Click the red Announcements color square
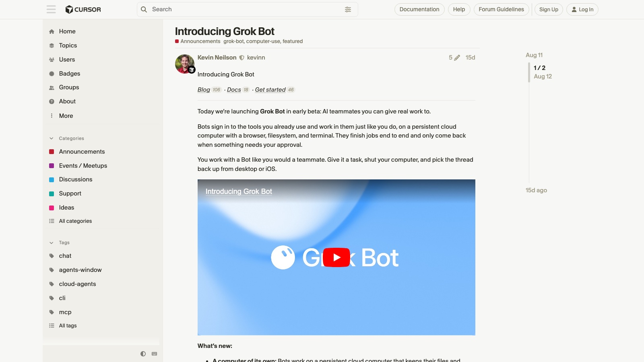Screen dimensions: 644x362 52,152
